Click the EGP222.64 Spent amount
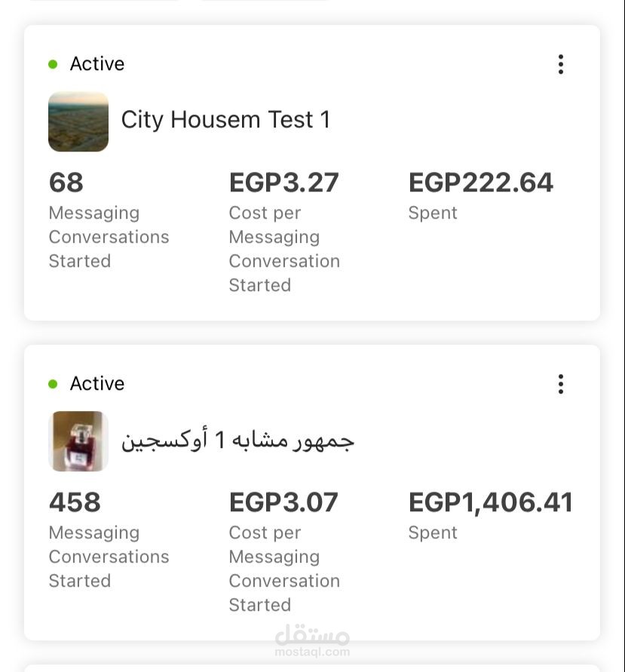Screen dimensions: 625x672 (x=481, y=183)
